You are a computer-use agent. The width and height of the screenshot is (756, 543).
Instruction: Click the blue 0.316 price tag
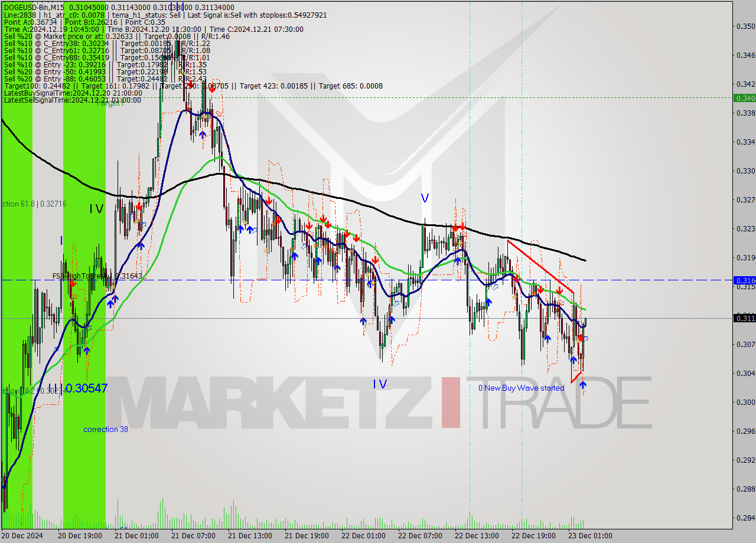point(744,280)
